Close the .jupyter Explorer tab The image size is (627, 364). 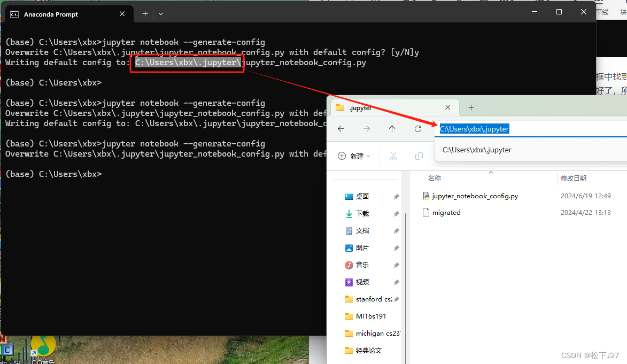click(448, 107)
